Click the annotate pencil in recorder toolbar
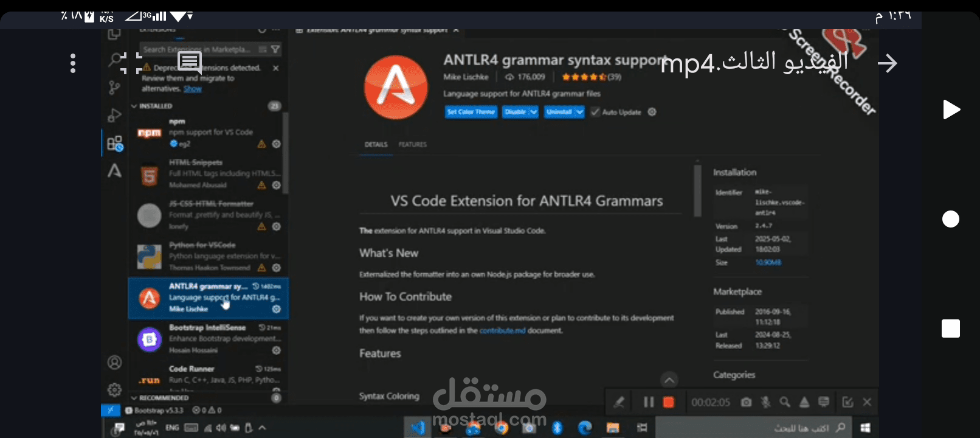Screen dimensions: 980x438 (619, 402)
